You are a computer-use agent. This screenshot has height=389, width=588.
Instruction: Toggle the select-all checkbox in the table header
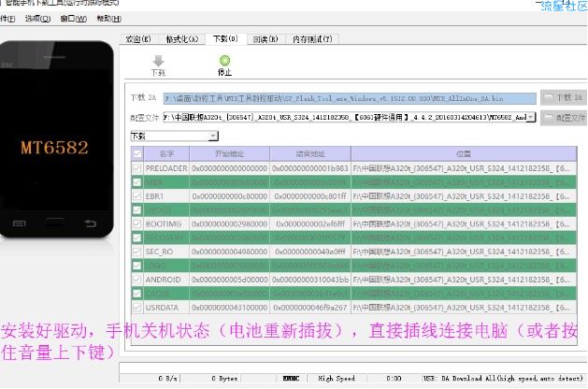[137, 153]
